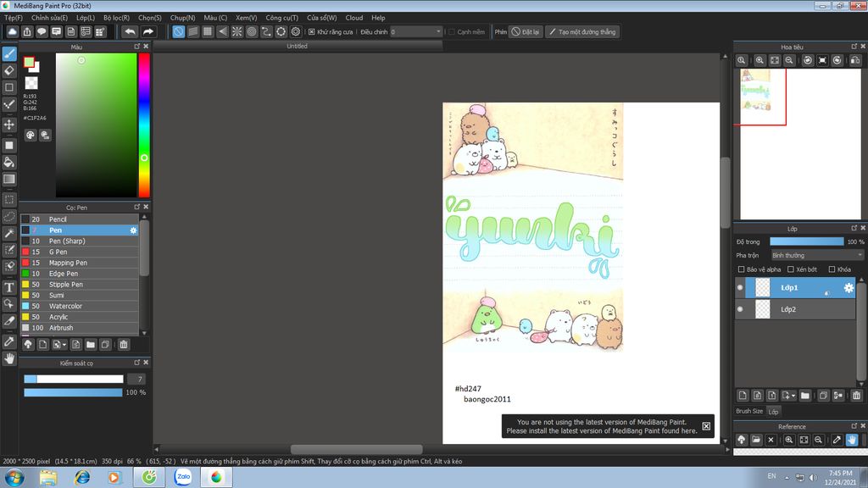Turn snap off with the highlighted icon
Screen dimensions: 868x488
pyautogui.click(x=178, y=31)
